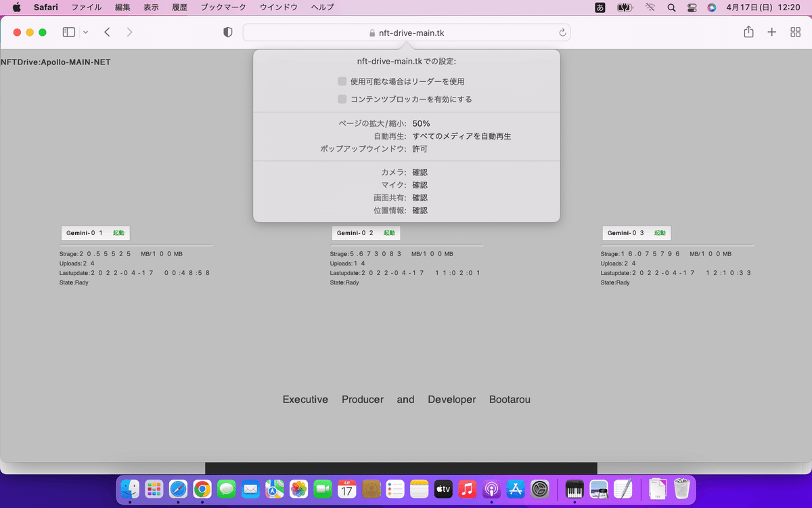Open Notes from the Dock
The width and height of the screenshot is (812, 508).
(x=420, y=488)
